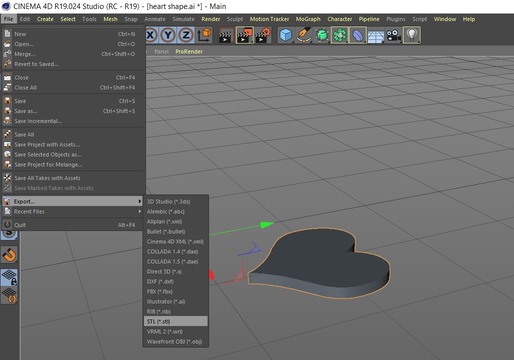Click the New file icon in File menu
The width and height of the screenshot is (514, 360).
coord(7,34)
